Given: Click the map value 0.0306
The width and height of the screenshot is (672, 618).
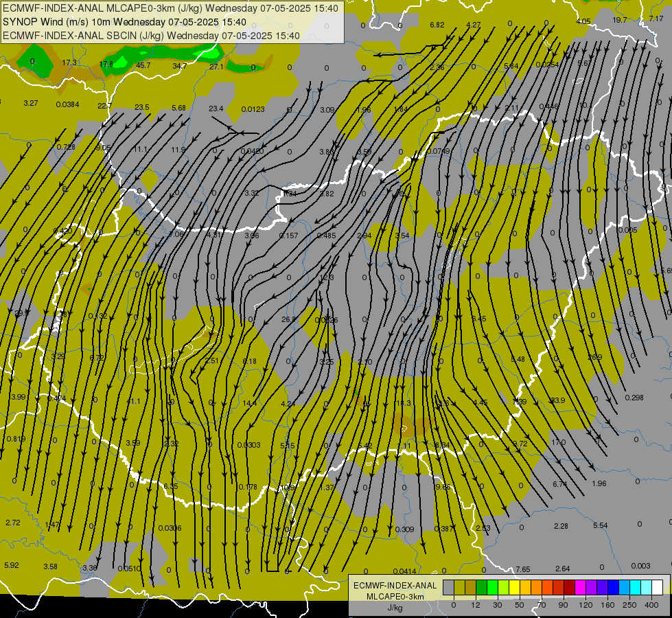Looking at the screenshot, I should click(x=170, y=528).
